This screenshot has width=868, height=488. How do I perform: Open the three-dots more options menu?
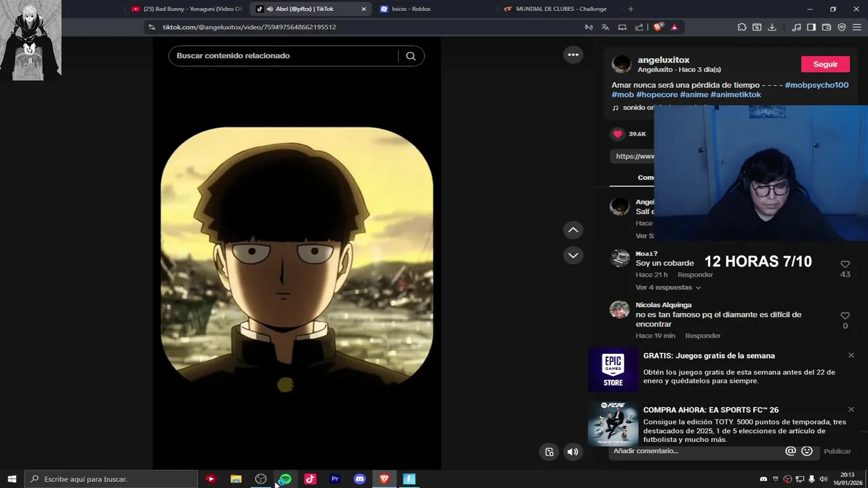(573, 55)
